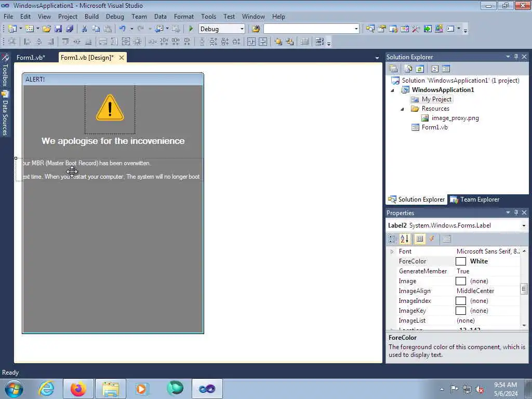Screen dimensions: 532x399
Task: Select the 'We apologise for the incovenience' label
Action: tap(113, 141)
